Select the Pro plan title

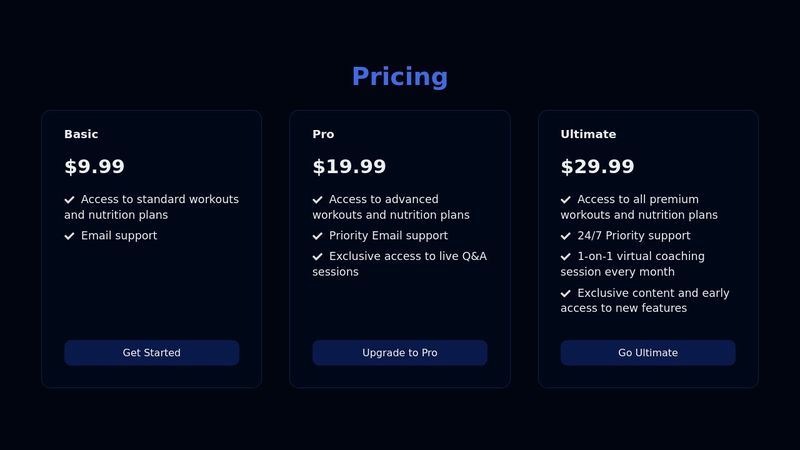[323, 134]
